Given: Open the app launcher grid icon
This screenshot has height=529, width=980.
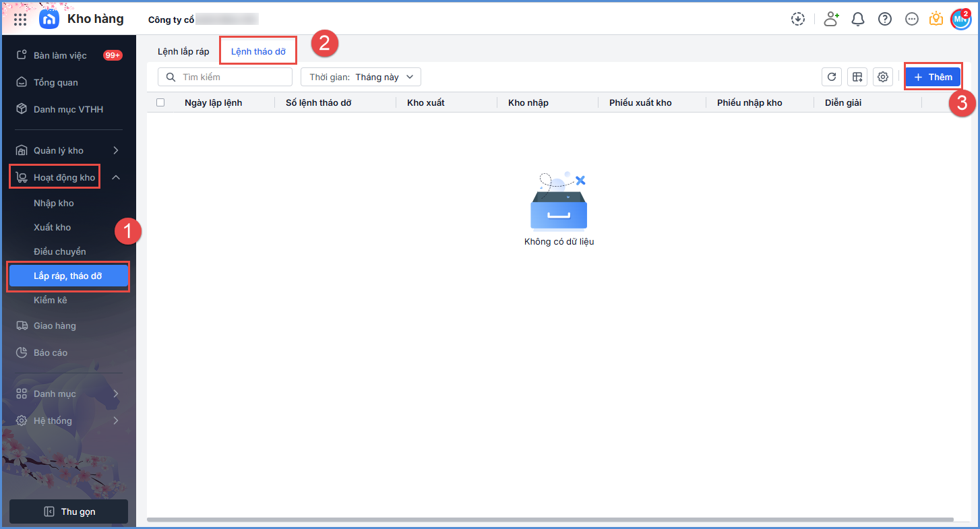Looking at the screenshot, I should tap(20, 19).
